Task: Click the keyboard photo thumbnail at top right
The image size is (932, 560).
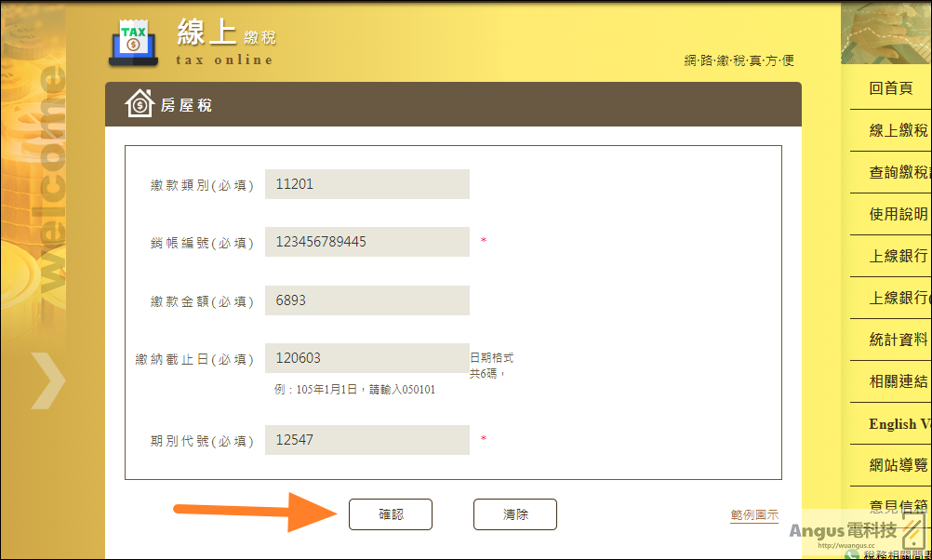Action: tap(886, 33)
